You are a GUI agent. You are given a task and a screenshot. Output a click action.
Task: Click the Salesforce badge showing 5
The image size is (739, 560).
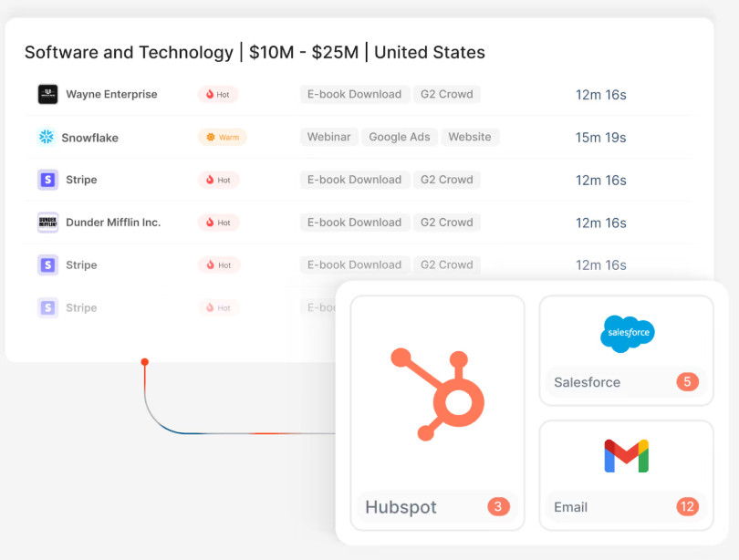pyautogui.click(x=686, y=382)
